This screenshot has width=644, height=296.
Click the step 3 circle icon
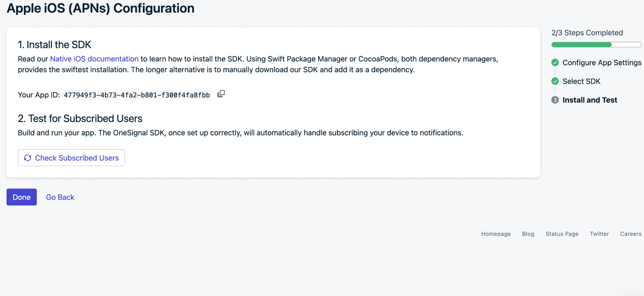point(555,100)
